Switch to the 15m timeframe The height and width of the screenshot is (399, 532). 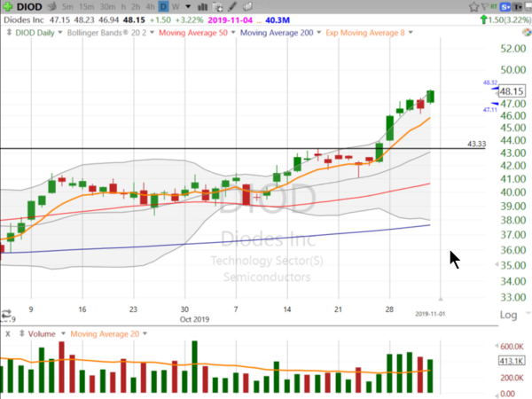[87, 7]
